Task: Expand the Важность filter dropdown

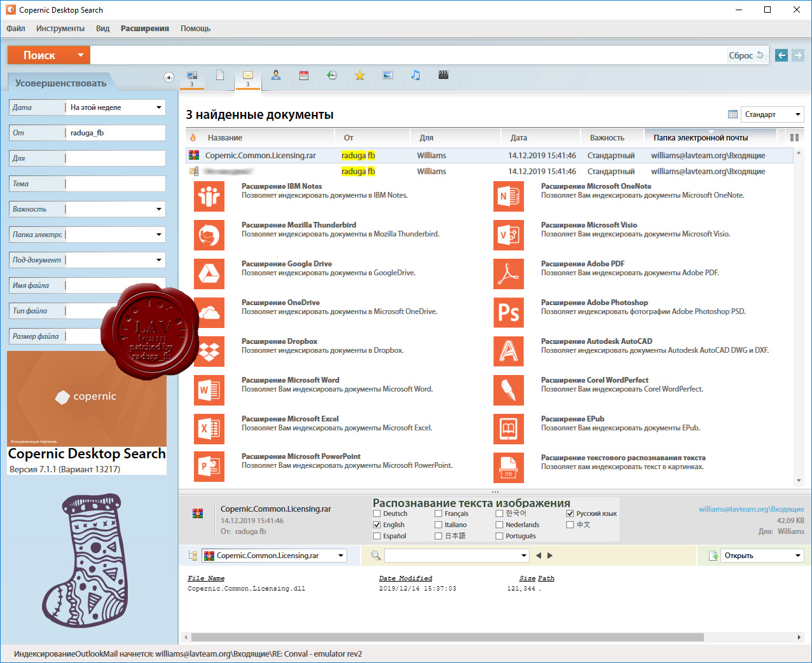Action: click(x=159, y=209)
